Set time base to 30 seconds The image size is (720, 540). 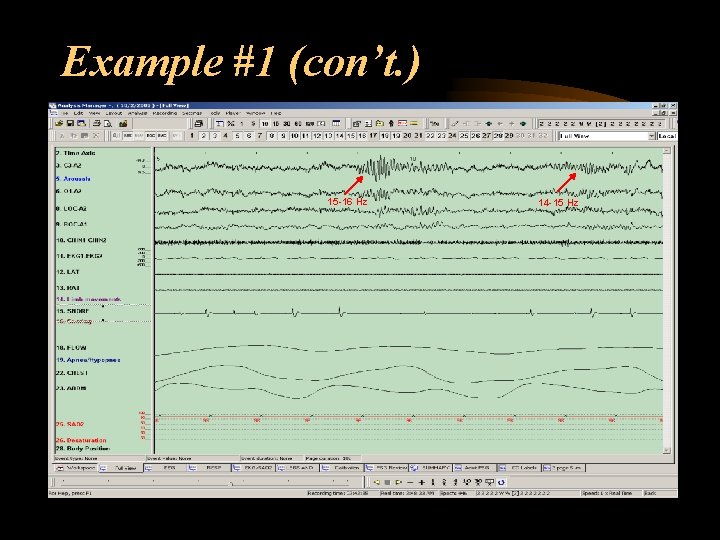tap(287, 124)
